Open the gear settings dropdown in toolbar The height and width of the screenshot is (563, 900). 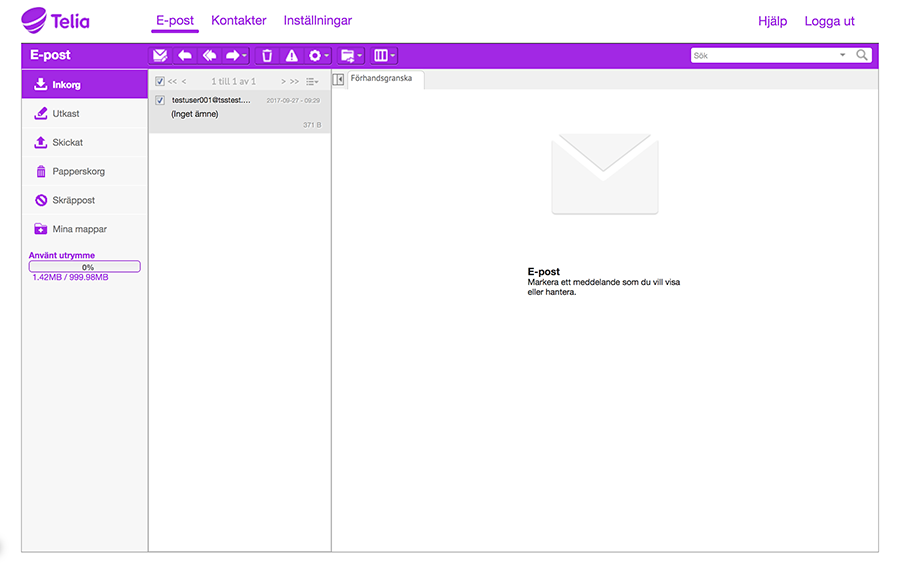tap(318, 56)
